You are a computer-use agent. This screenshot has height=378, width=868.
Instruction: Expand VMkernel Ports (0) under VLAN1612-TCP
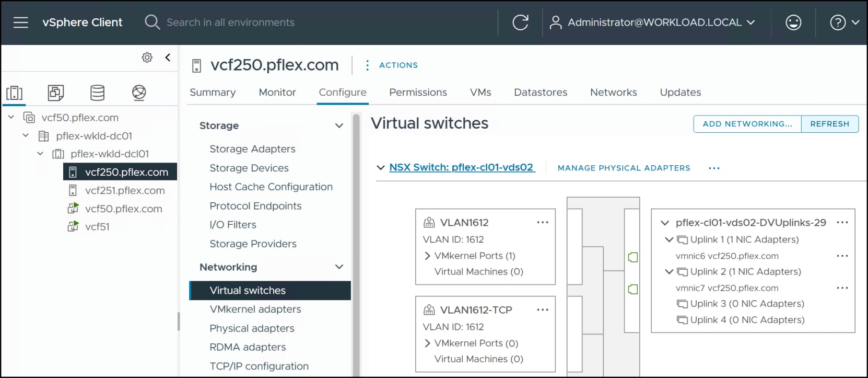[428, 343]
